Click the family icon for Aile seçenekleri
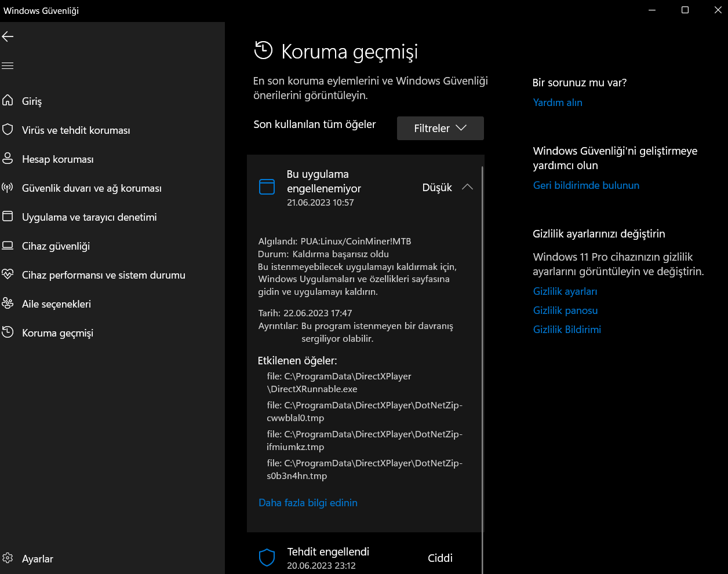The image size is (728, 574). (8, 304)
